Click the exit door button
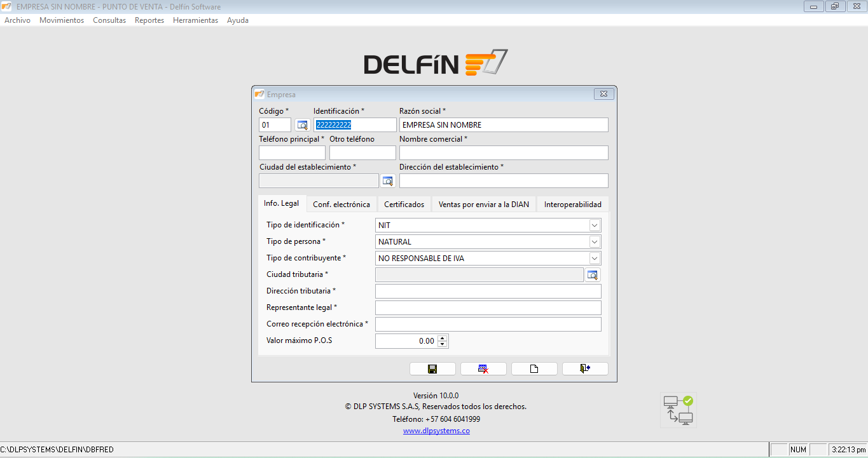 click(585, 369)
